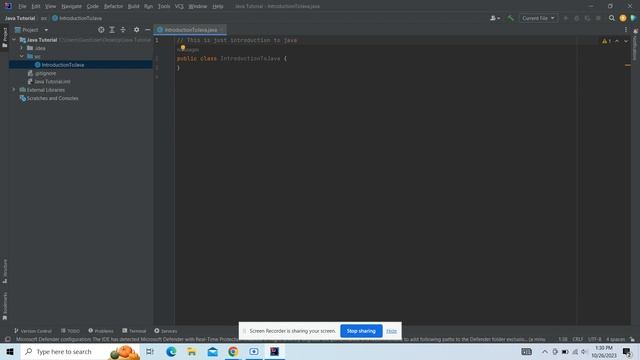This screenshot has width=640, height=360.
Task: Open Google Chrome from the taskbar
Action: pyautogui.click(x=233, y=351)
